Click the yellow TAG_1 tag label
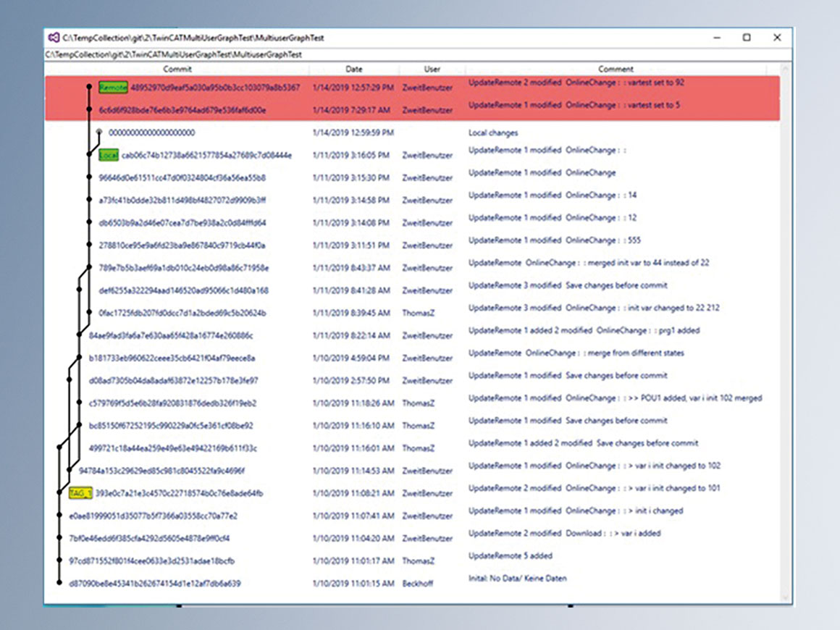 pos(80,493)
